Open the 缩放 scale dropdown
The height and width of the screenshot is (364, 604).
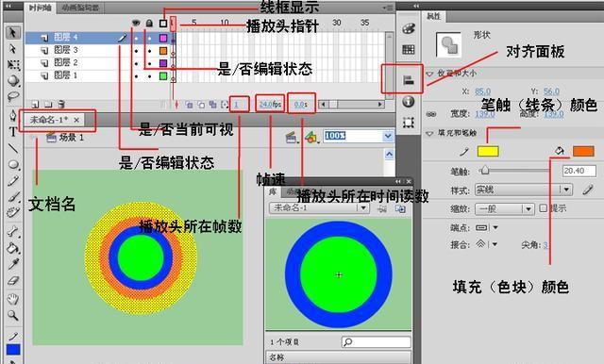[x=505, y=208]
